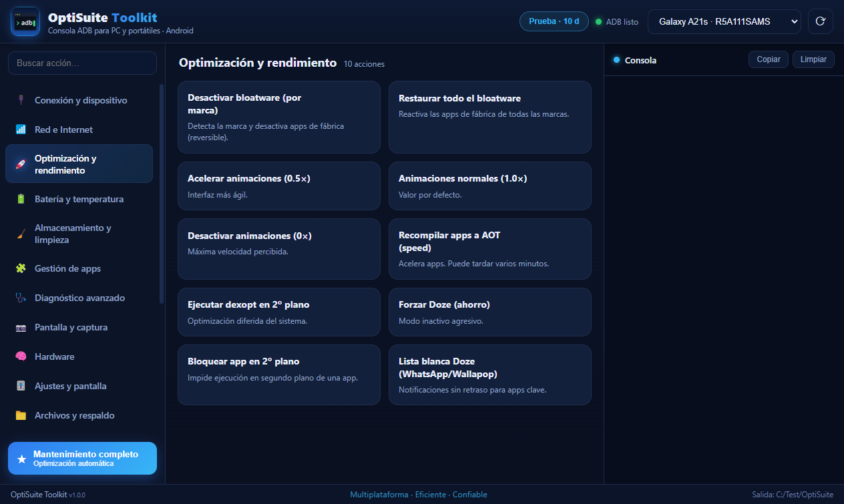Click Desactivar animaciones (0×) card
The image size is (844, 504).
tap(279, 249)
